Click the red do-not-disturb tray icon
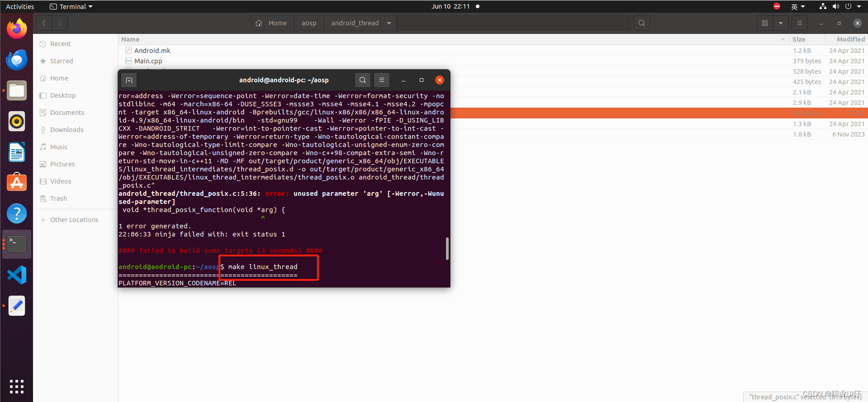The height and width of the screenshot is (402, 868). coord(777,6)
